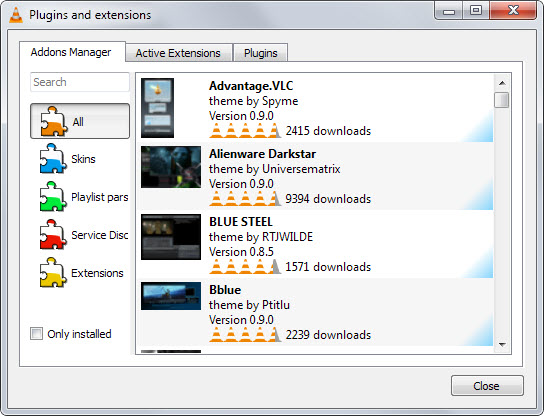This screenshot has height=416, width=544.
Task: Click the Close button
Action: pyautogui.click(x=487, y=385)
